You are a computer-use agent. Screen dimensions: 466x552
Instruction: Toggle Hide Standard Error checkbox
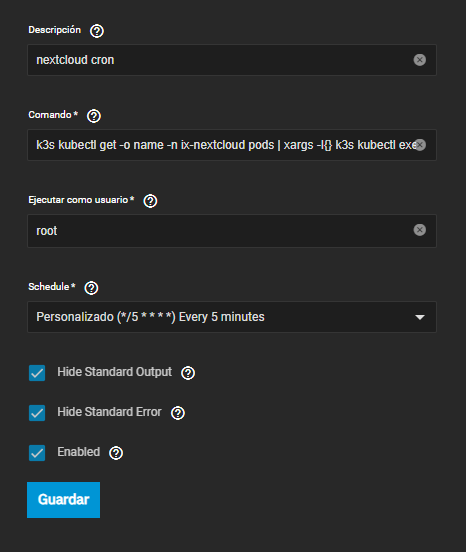coord(37,413)
